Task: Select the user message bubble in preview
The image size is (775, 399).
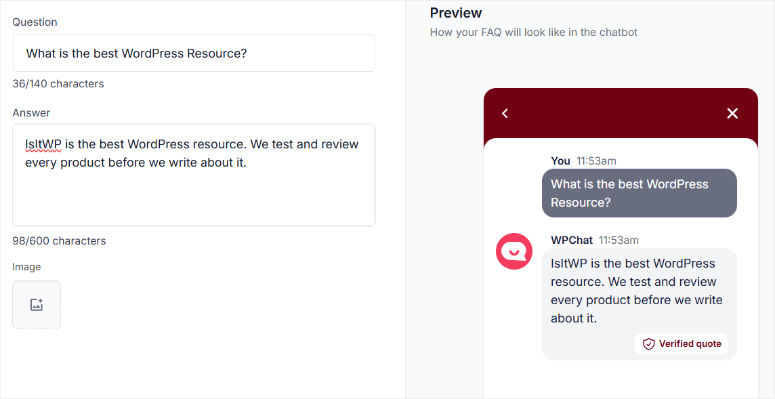Action: click(x=639, y=193)
